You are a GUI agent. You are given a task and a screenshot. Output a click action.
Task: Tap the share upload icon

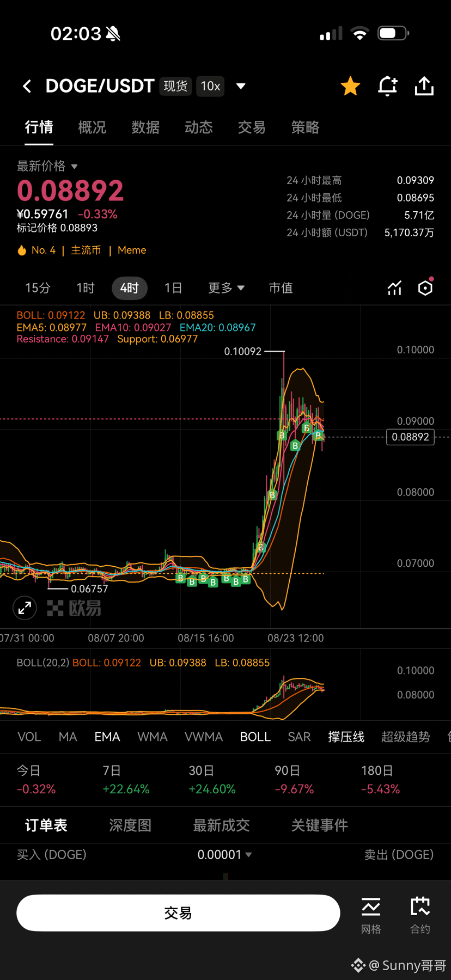point(424,86)
